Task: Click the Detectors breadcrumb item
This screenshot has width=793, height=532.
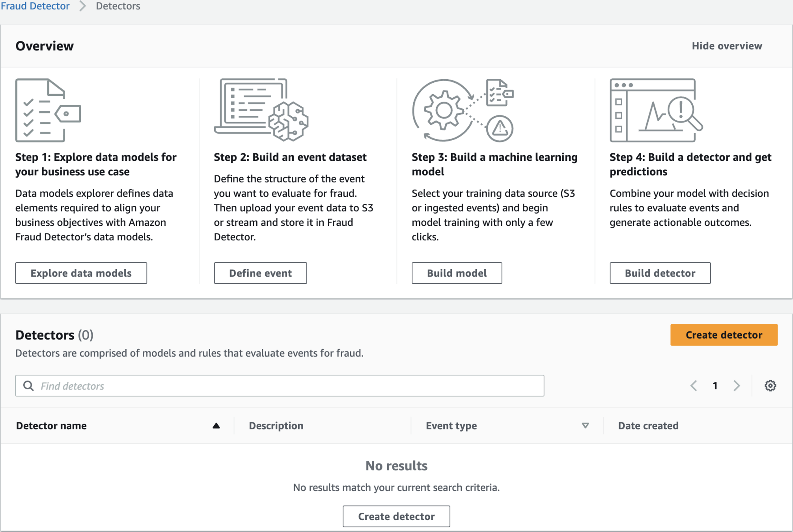Action: (118, 6)
